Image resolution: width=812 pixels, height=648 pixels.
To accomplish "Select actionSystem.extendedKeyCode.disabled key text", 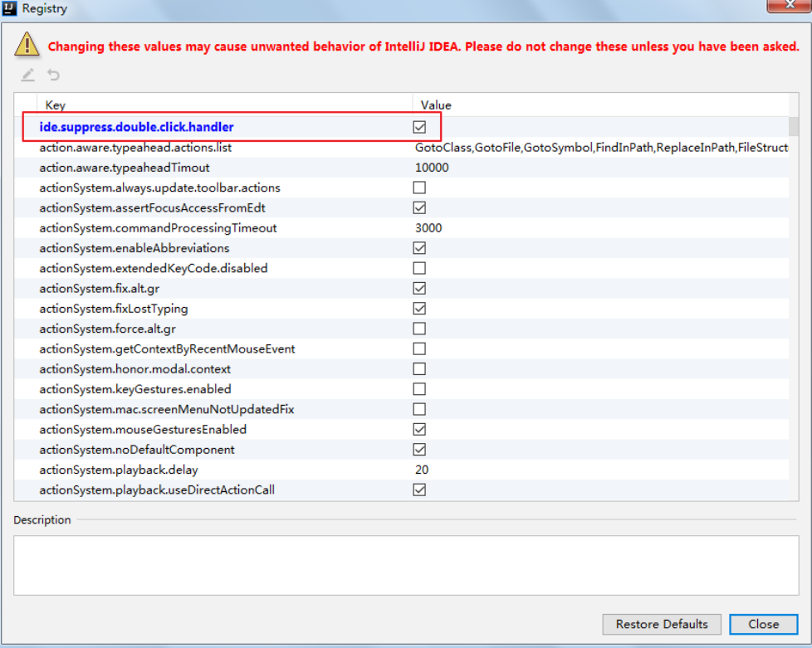I will (154, 269).
